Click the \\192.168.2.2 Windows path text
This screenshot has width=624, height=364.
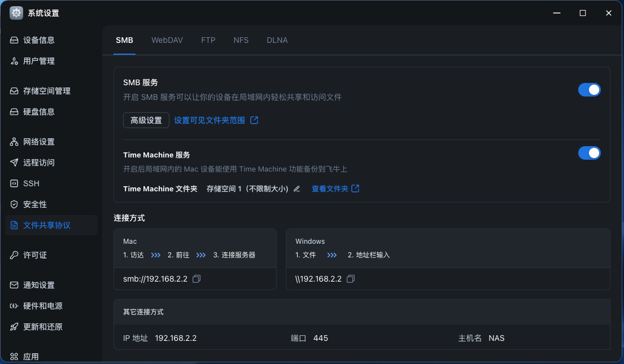tap(318, 279)
